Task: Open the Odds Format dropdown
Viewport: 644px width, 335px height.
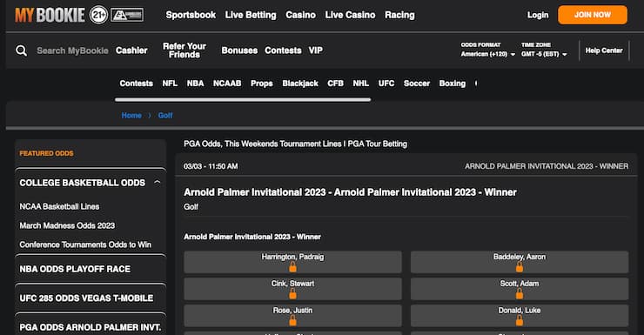Action: pos(487,54)
